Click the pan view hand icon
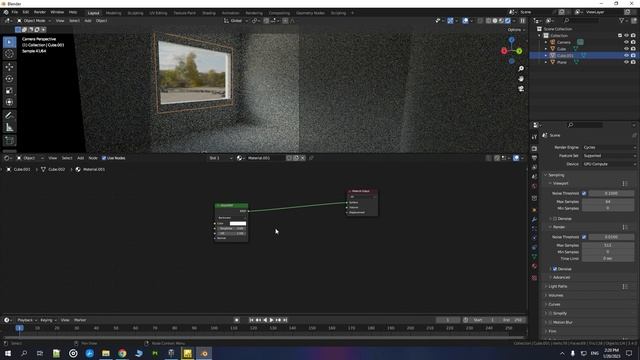This screenshot has width=640, height=360. coord(521,79)
